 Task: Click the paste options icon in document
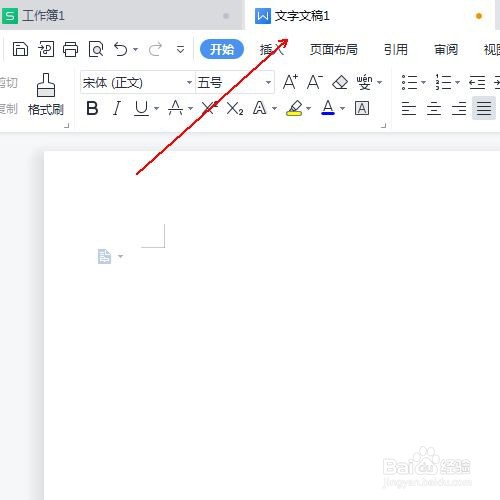[x=104, y=256]
